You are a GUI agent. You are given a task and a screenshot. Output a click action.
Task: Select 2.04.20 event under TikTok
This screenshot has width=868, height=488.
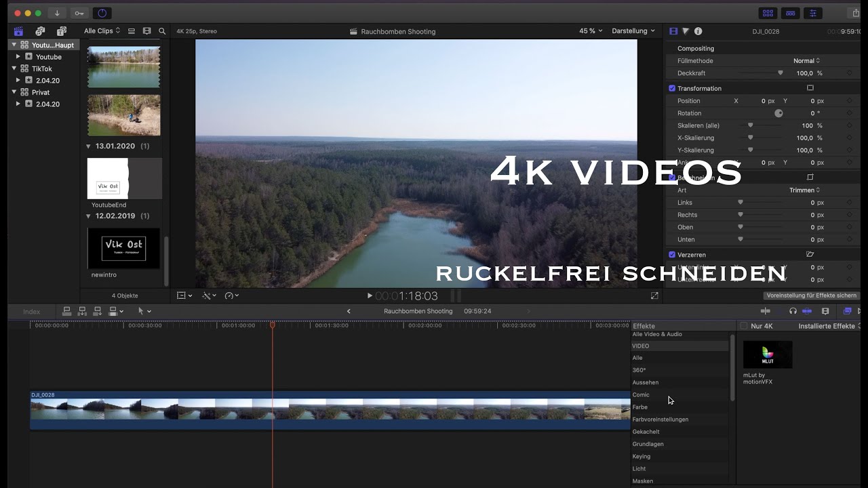47,81
